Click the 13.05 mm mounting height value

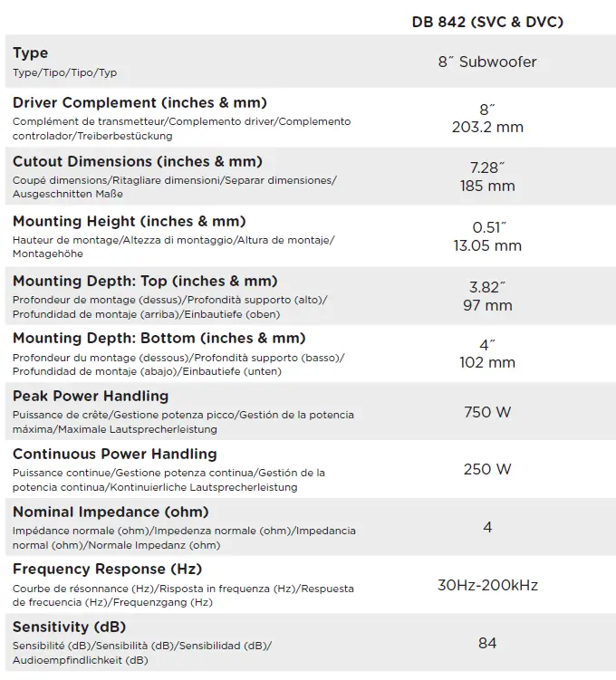(x=487, y=245)
